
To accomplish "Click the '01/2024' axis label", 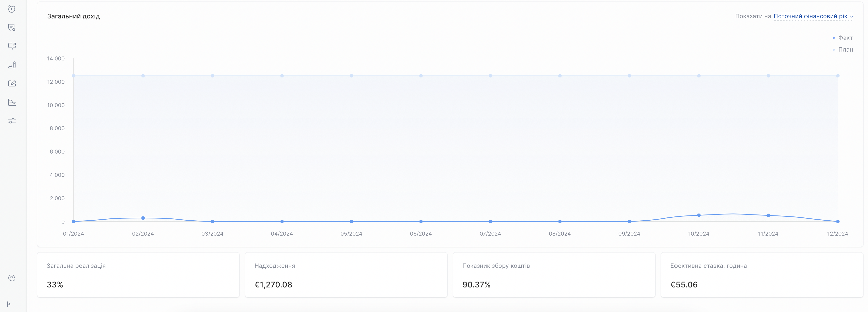I will point(73,234).
